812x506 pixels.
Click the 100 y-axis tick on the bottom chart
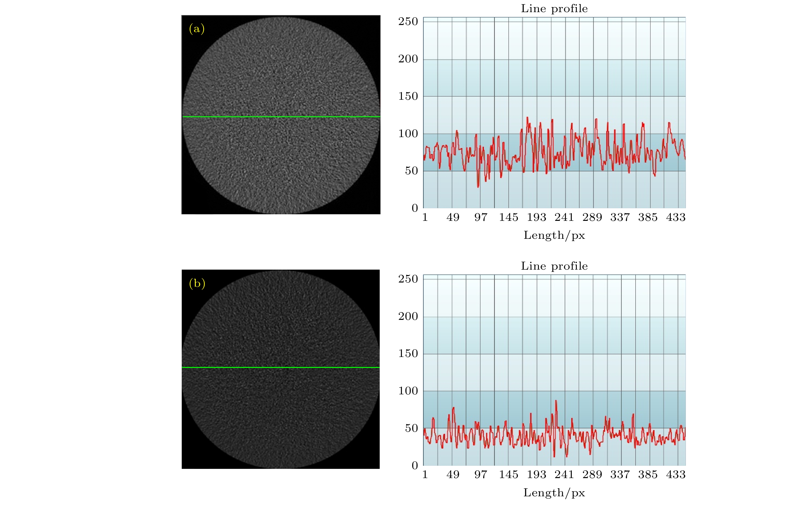(408, 391)
